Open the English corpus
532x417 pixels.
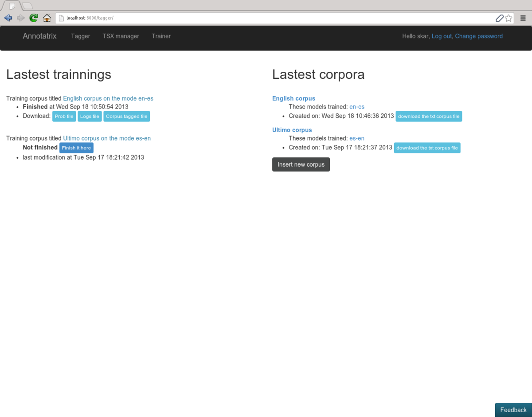click(293, 98)
